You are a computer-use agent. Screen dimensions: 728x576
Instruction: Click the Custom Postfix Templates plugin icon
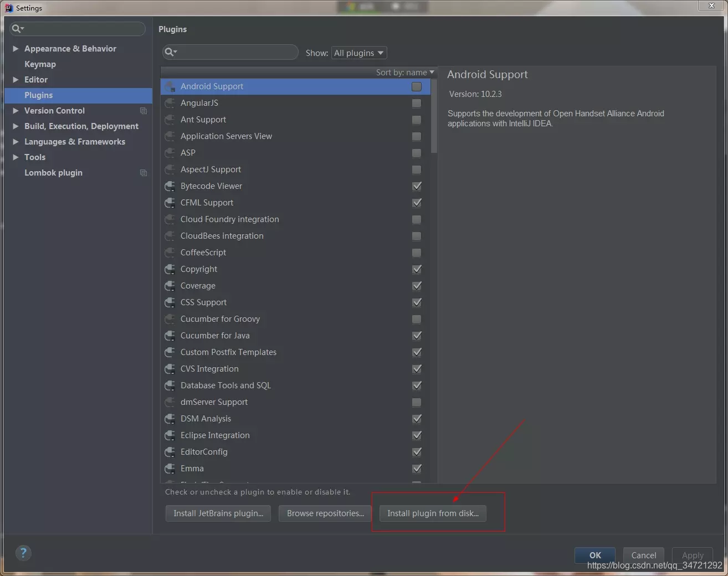pyautogui.click(x=170, y=352)
